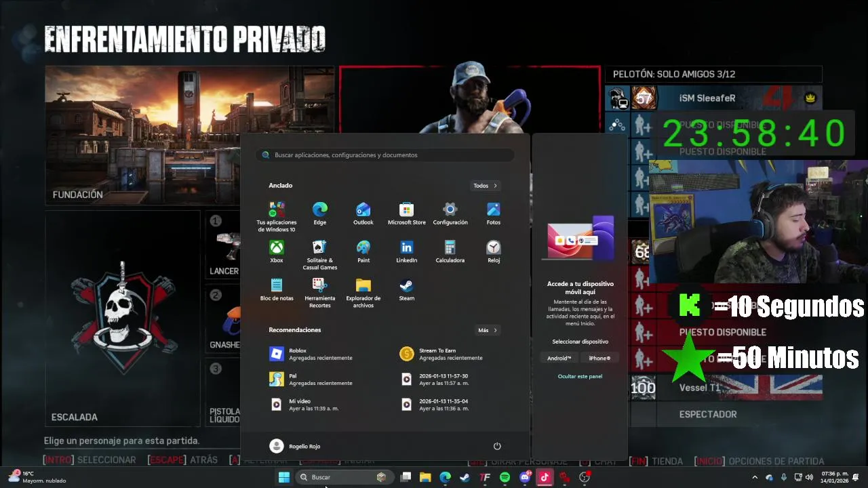The image size is (868, 488).
Task: Select the Escalada mode tile in game
Action: point(122,319)
